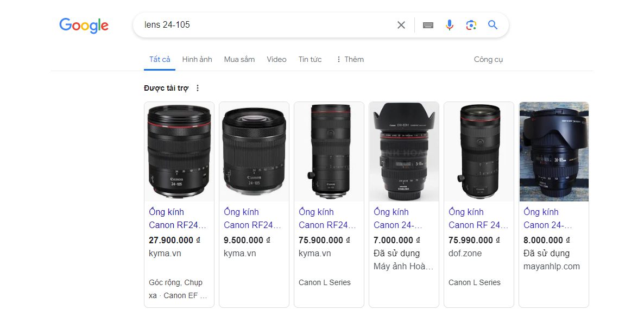
Task: Click the mayanhlp.com seller name
Action: [552, 267]
